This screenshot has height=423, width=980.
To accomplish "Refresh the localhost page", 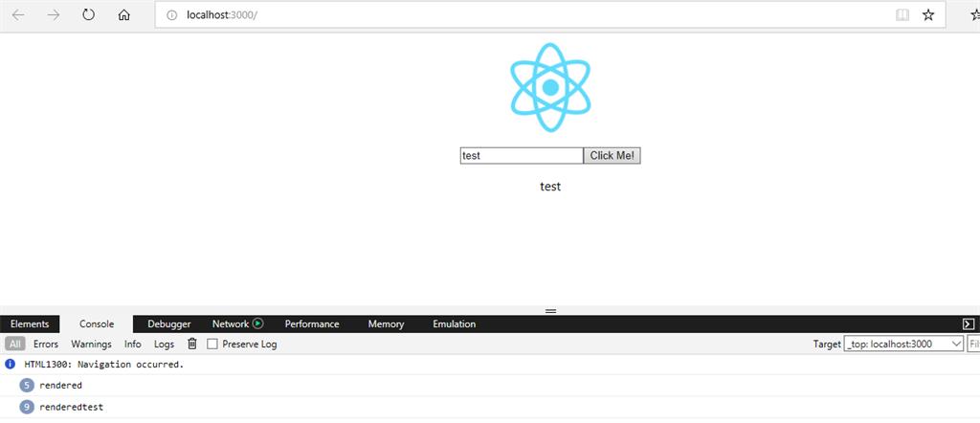I will pyautogui.click(x=89, y=15).
